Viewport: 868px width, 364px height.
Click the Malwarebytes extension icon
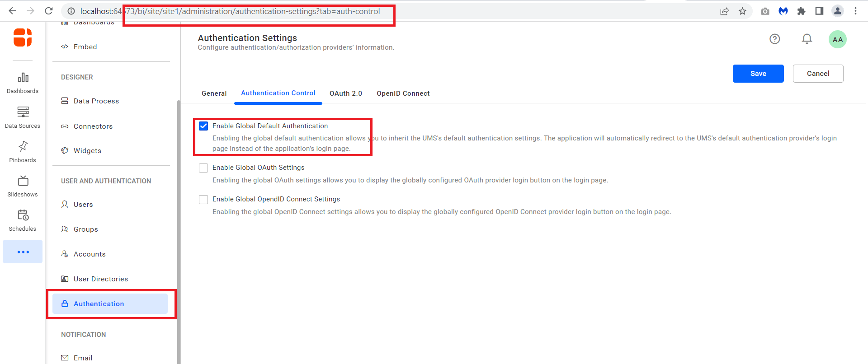[783, 11]
